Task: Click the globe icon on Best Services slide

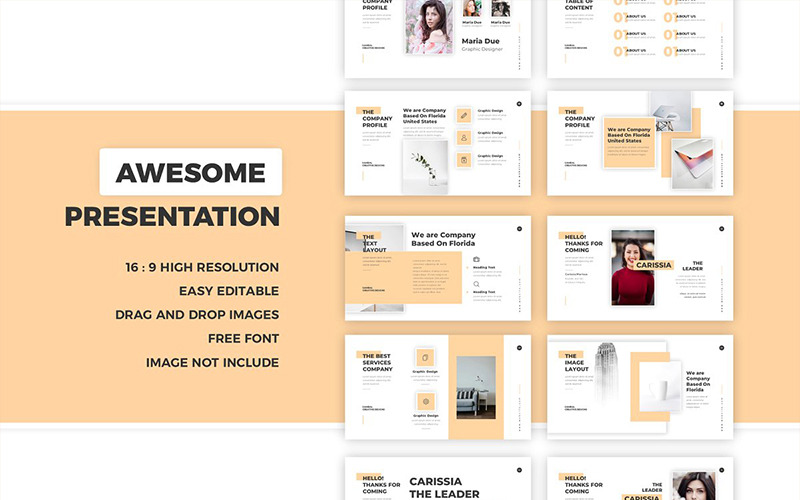Action: (x=426, y=402)
